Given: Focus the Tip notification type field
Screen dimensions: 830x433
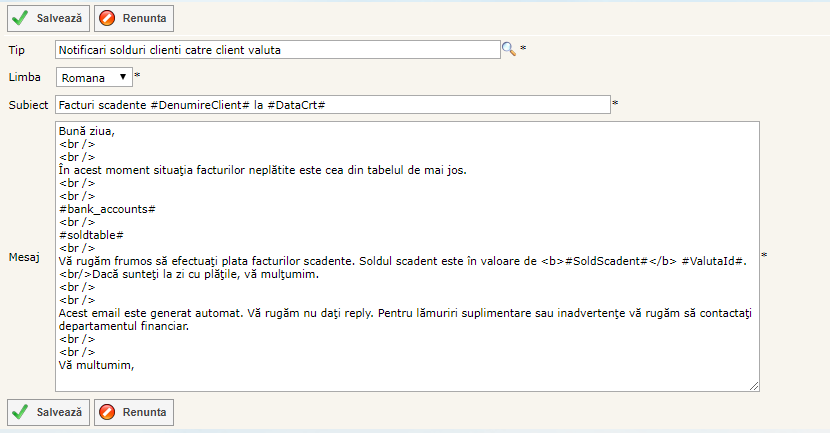Looking at the screenshot, I should pyautogui.click(x=276, y=49).
